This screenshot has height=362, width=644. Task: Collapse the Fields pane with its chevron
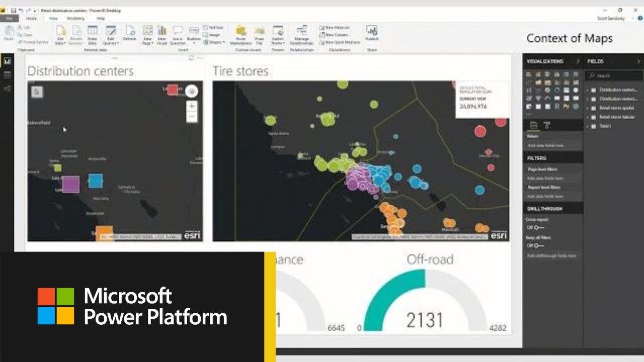[x=639, y=61]
